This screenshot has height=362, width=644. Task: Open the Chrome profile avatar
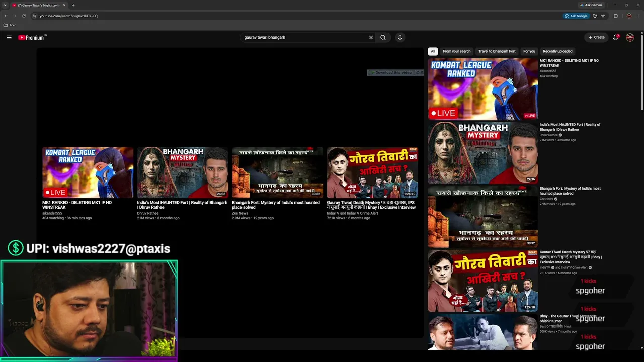click(629, 16)
